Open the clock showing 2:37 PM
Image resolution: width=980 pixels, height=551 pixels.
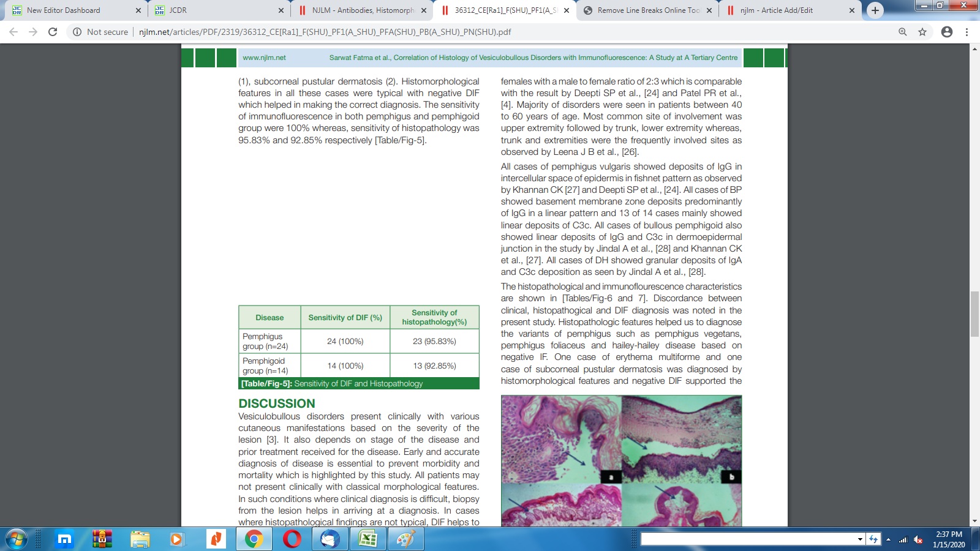coord(949,539)
